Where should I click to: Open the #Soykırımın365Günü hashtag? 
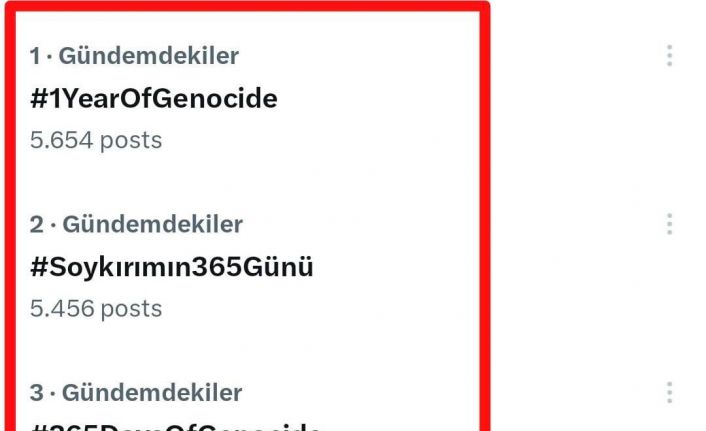[172, 267]
